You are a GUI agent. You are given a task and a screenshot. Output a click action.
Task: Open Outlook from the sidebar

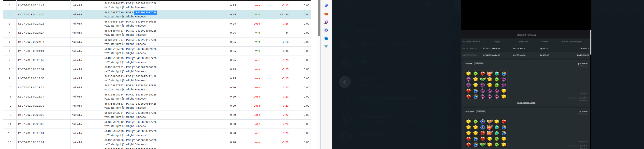click(x=326, y=38)
